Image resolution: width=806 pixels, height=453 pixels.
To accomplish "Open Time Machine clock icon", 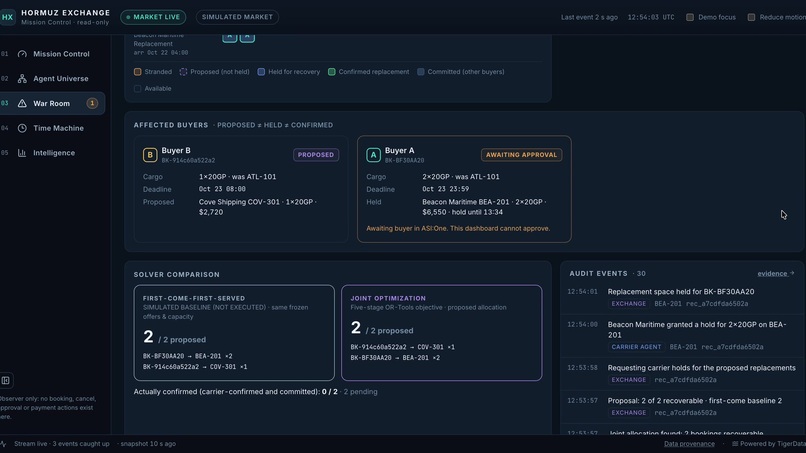I will 22,128.
